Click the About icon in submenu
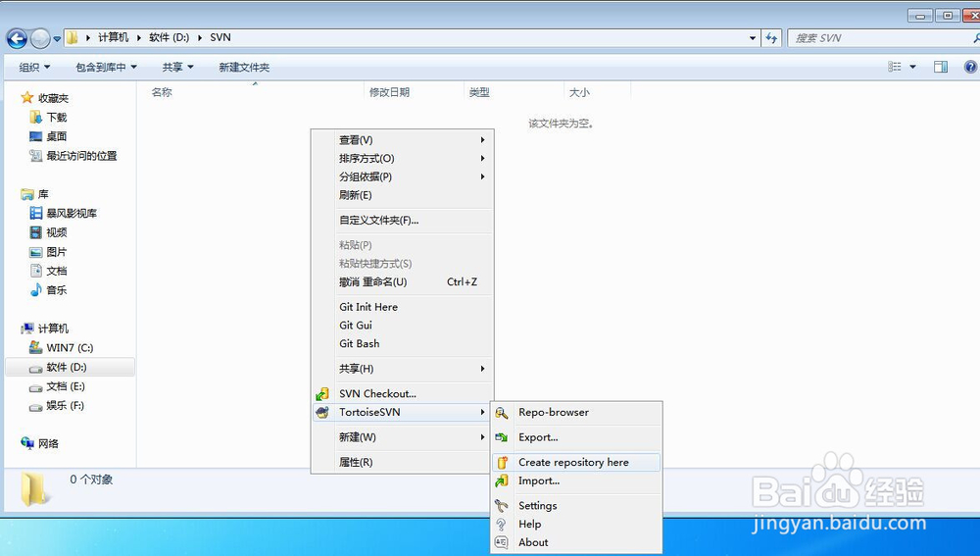Image resolution: width=980 pixels, height=556 pixels. click(x=501, y=542)
